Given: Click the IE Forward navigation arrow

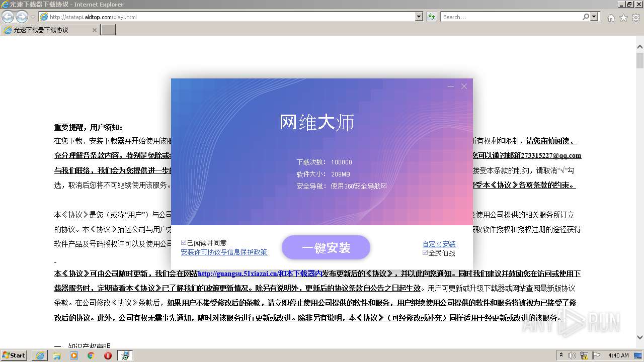Looking at the screenshot, I should [21, 17].
